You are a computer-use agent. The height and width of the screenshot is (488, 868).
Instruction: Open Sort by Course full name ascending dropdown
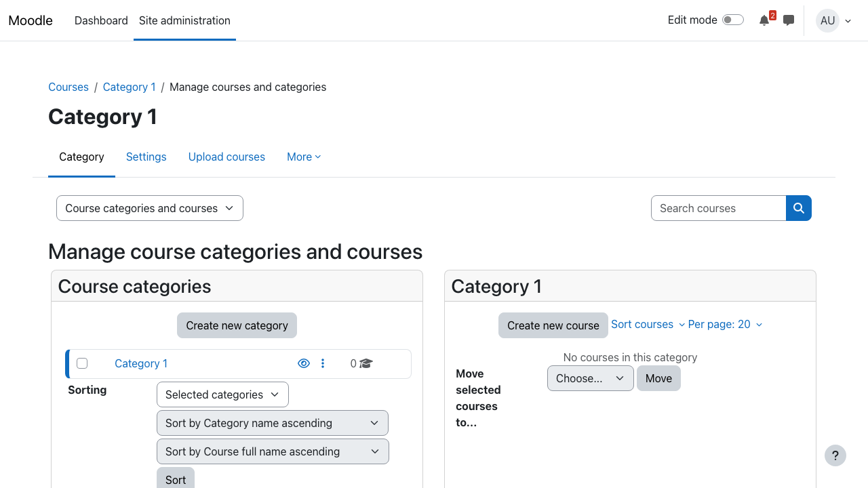pyautogui.click(x=273, y=451)
